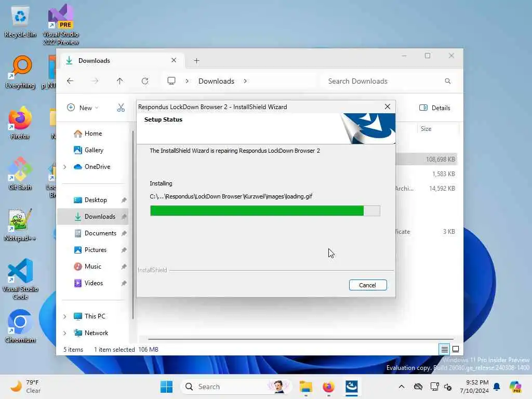The height and width of the screenshot is (399, 532).
Task: Click the InstallShield installer taskbar icon
Action: pyautogui.click(x=352, y=387)
